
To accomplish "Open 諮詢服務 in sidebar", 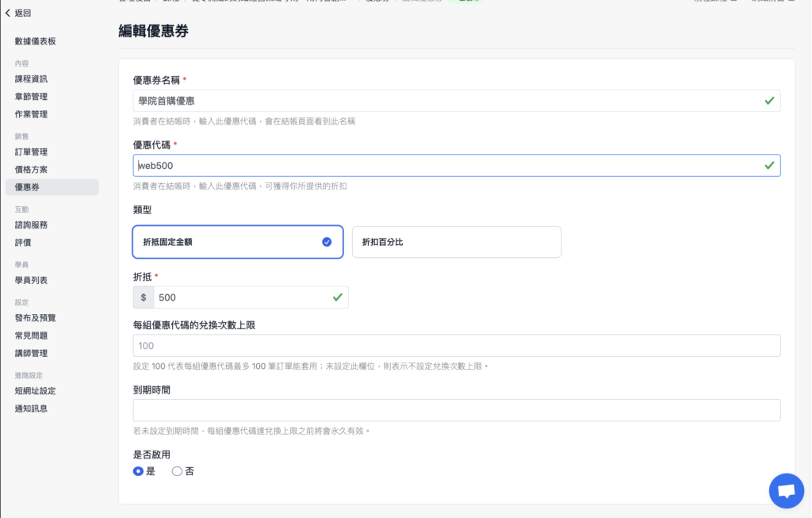I will tap(31, 225).
